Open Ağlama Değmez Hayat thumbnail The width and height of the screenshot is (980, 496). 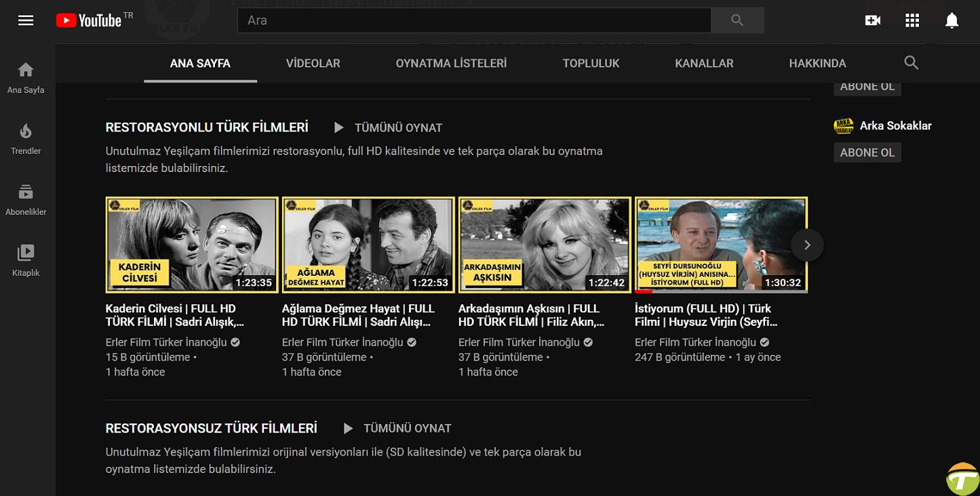[x=368, y=245]
